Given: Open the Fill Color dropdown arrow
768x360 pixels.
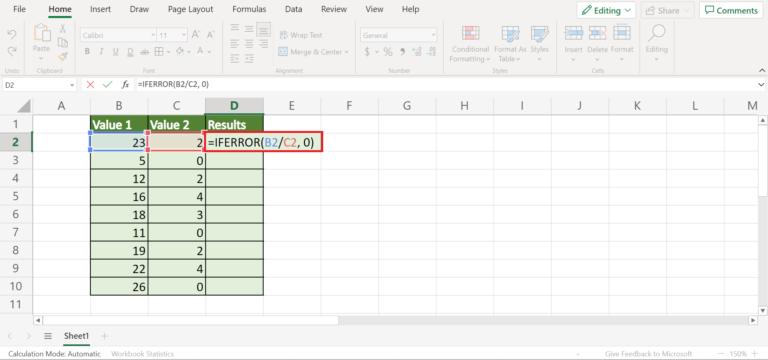Looking at the screenshot, I should coord(189,51).
